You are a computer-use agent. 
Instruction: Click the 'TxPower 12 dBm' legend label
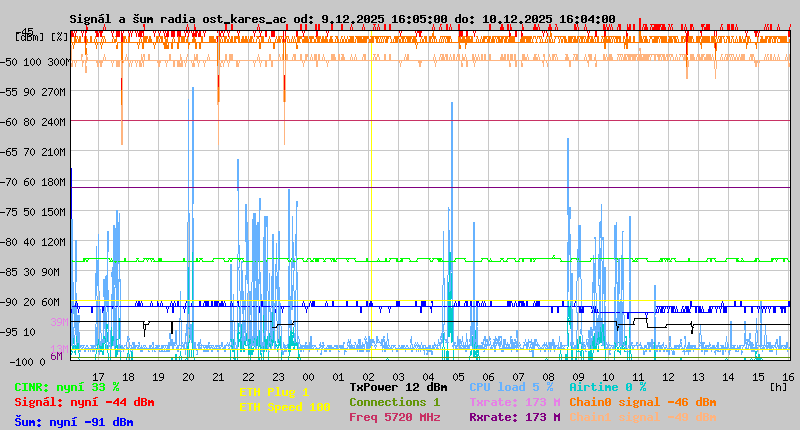pos(398,387)
